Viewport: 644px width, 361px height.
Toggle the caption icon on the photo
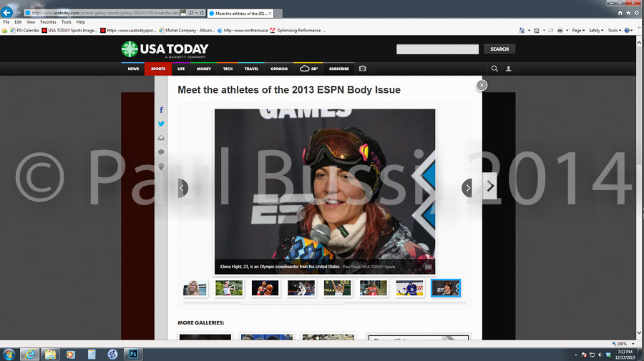click(x=428, y=267)
